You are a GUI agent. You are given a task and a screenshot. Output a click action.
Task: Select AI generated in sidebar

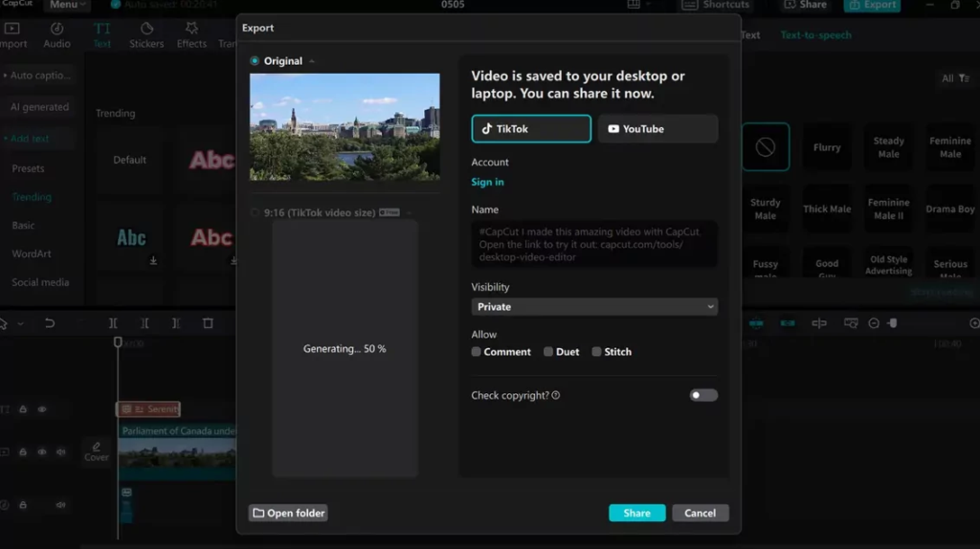pos(39,107)
